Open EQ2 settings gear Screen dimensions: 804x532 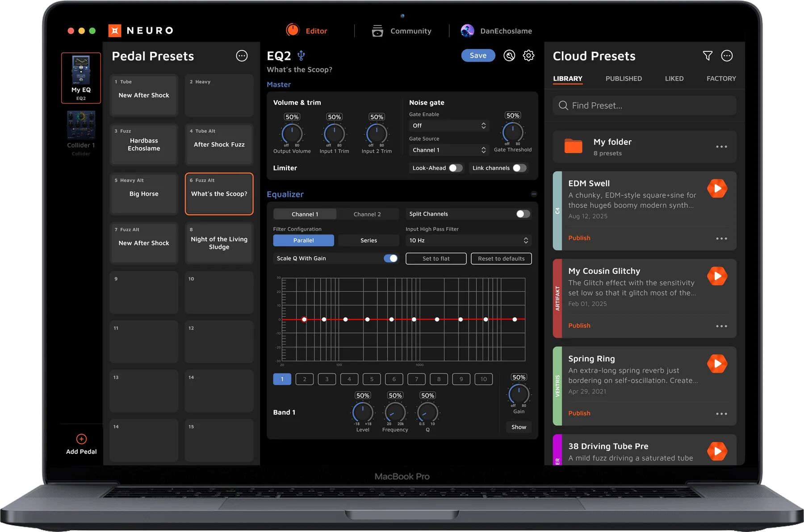coord(529,55)
